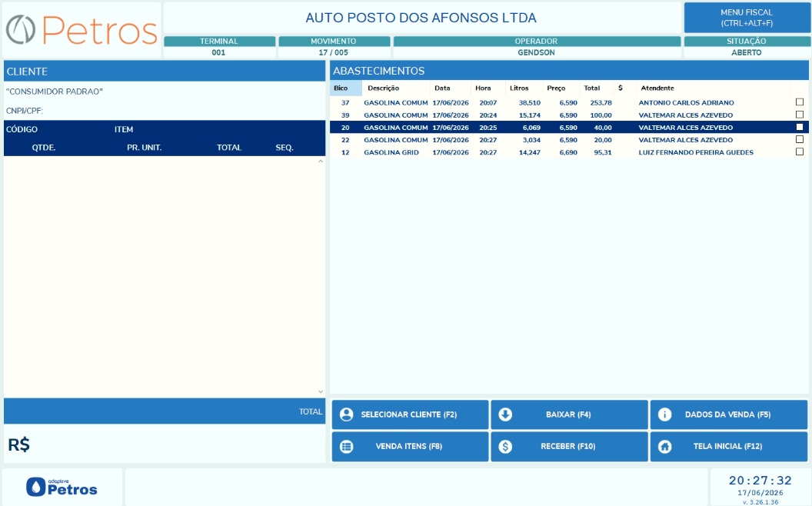Sort by the Total column header
812x506 pixels.
[x=597, y=88]
